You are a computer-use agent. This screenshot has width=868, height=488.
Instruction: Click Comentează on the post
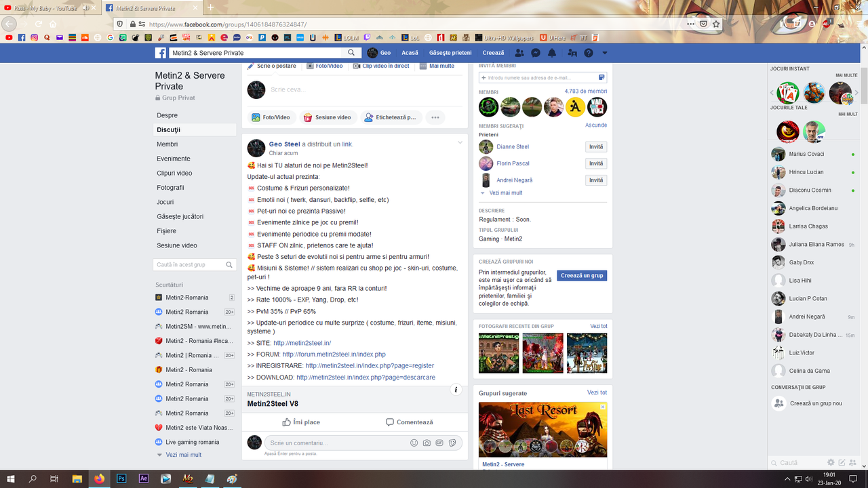click(409, 422)
